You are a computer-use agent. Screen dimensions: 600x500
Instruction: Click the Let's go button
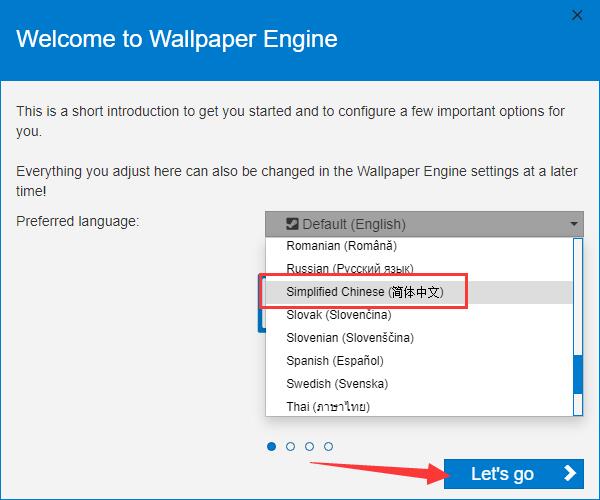514,474
